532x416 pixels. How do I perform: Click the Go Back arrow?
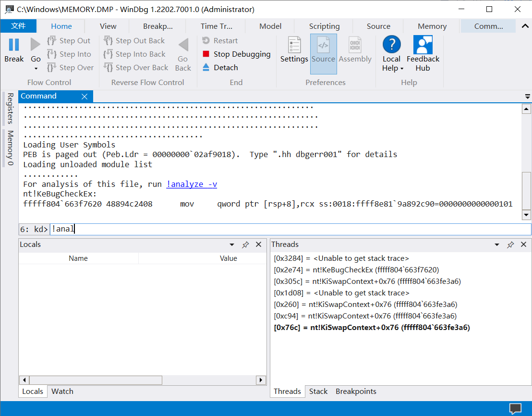pos(183,45)
